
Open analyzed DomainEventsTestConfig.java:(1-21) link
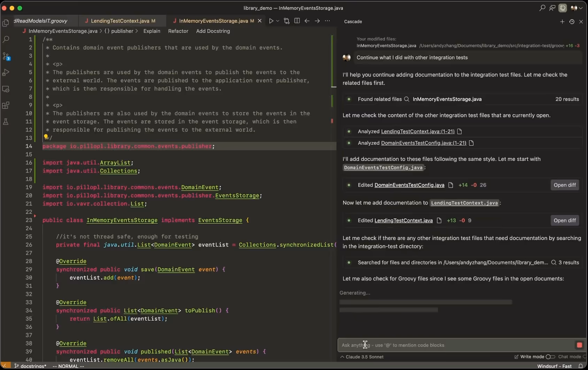tap(424, 143)
